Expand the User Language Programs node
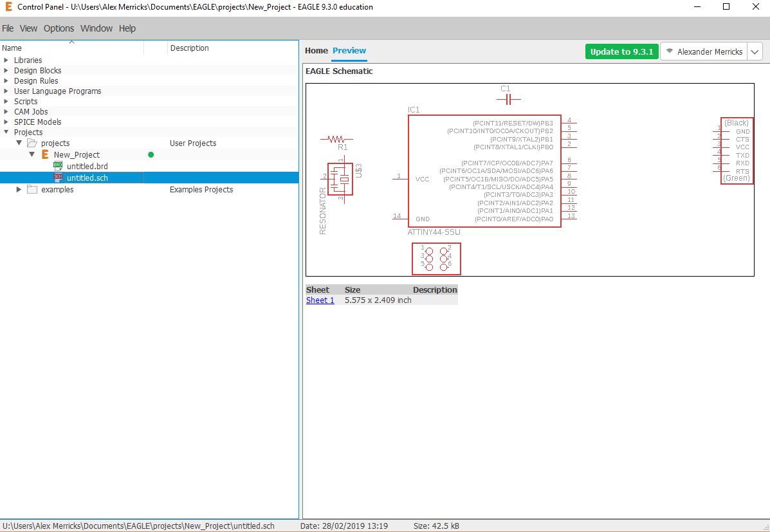The width and height of the screenshot is (770, 532). tap(6, 91)
